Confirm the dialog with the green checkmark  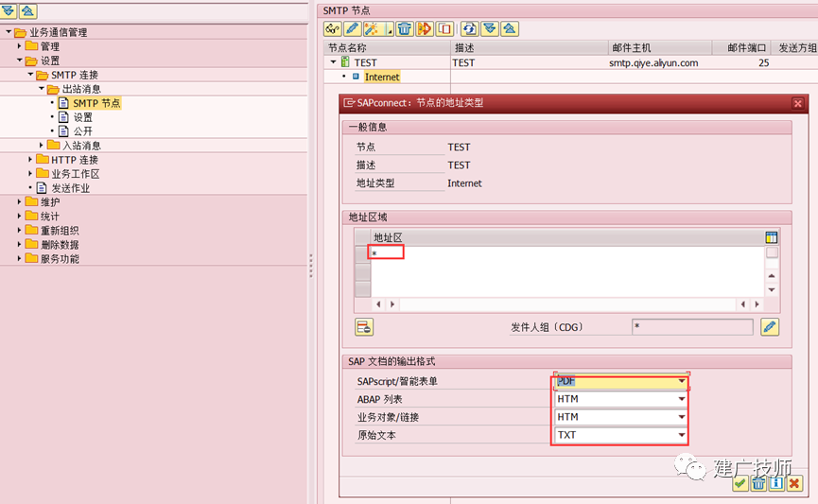[740, 483]
